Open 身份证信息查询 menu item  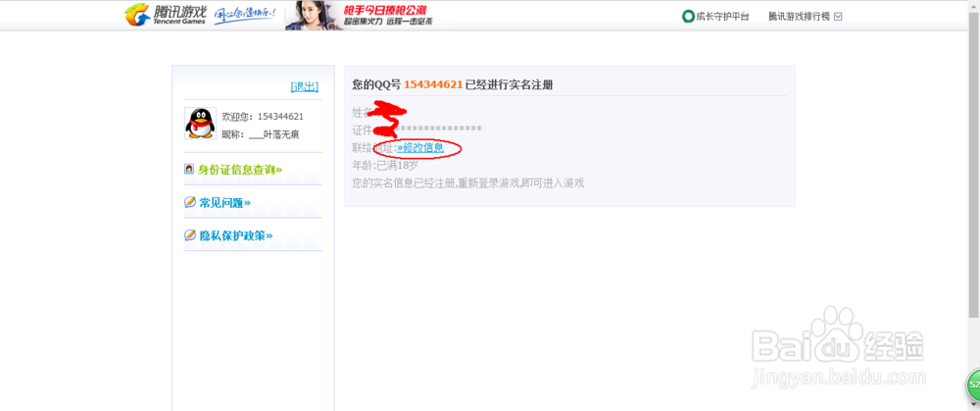point(241,170)
